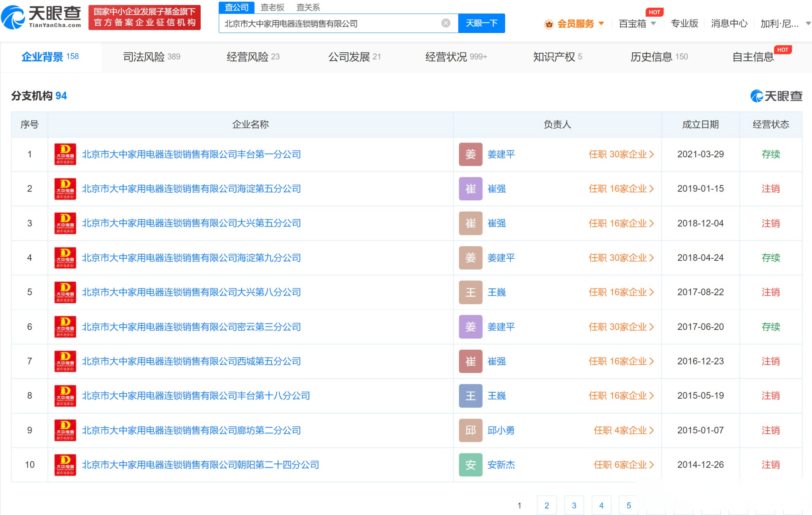This screenshot has width=812, height=515.
Task: Click 安 avatar for 安新杰
Action: click(x=471, y=465)
